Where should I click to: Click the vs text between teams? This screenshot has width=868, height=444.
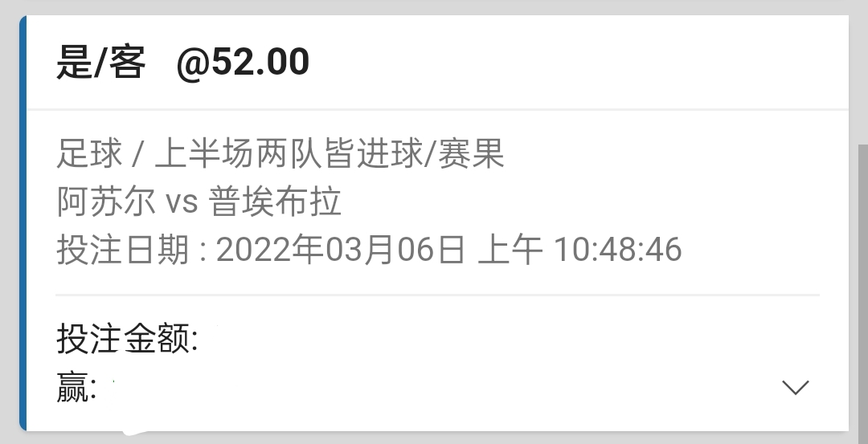coord(182,202)
